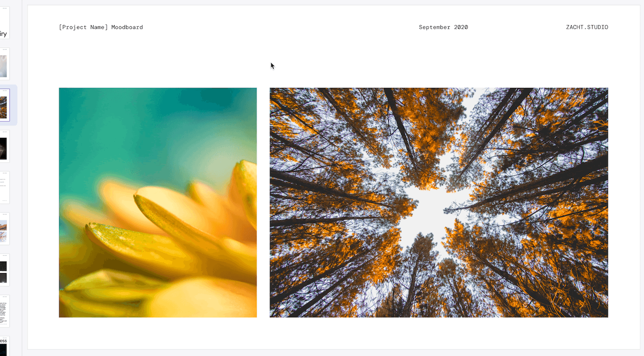Click the gray canvas margin below the slide
Image resolution: width=644 pixels, height=356 pixels.
334,353
